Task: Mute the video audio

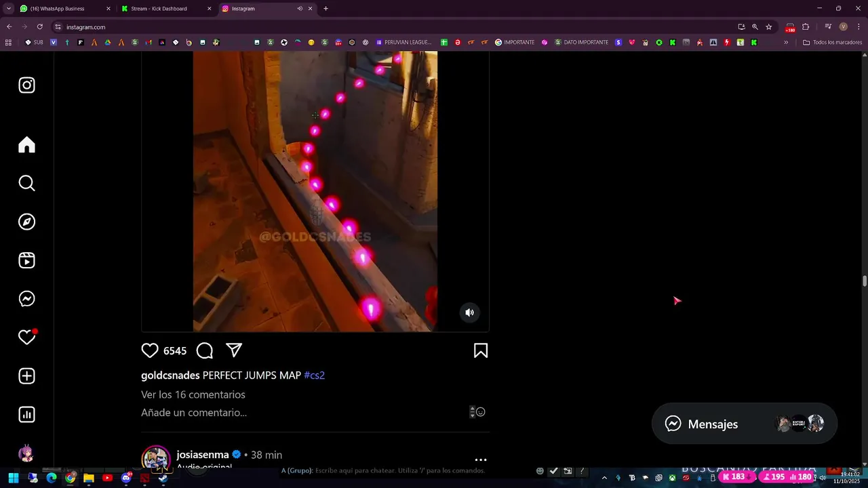Action: pos(469,312)
